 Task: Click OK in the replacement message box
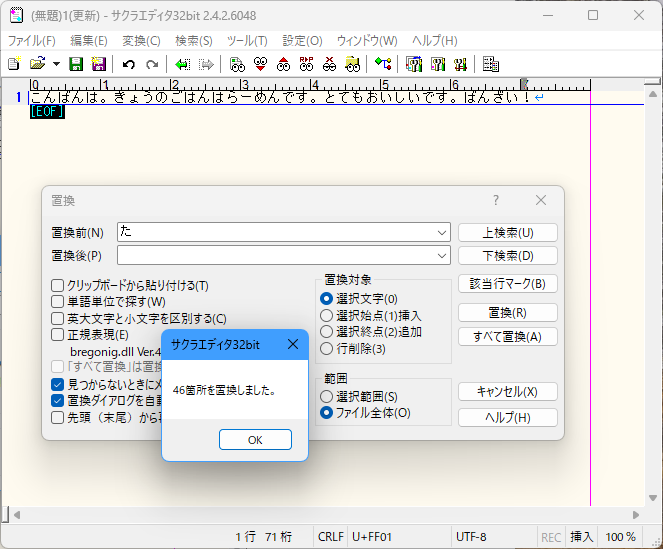click(x=255, y=440)
